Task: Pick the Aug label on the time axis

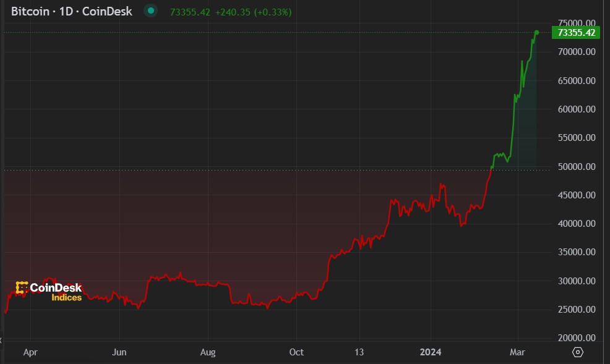Action: coord(208,352)
